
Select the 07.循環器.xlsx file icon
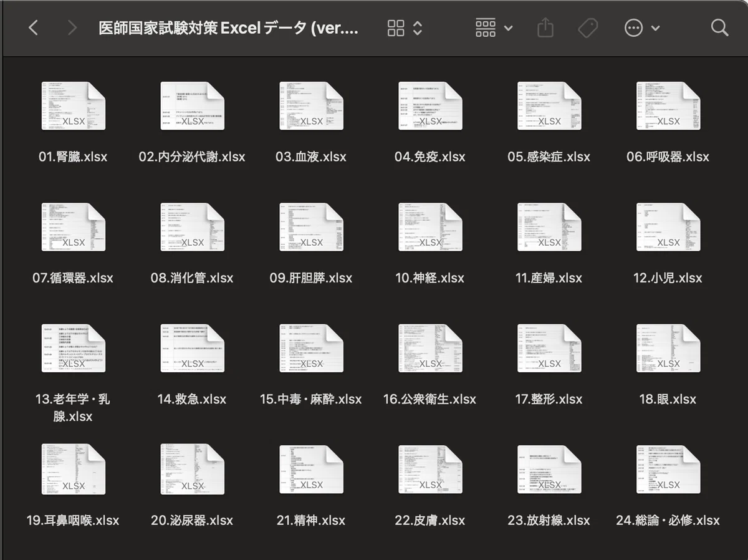(x=73, y=227)
